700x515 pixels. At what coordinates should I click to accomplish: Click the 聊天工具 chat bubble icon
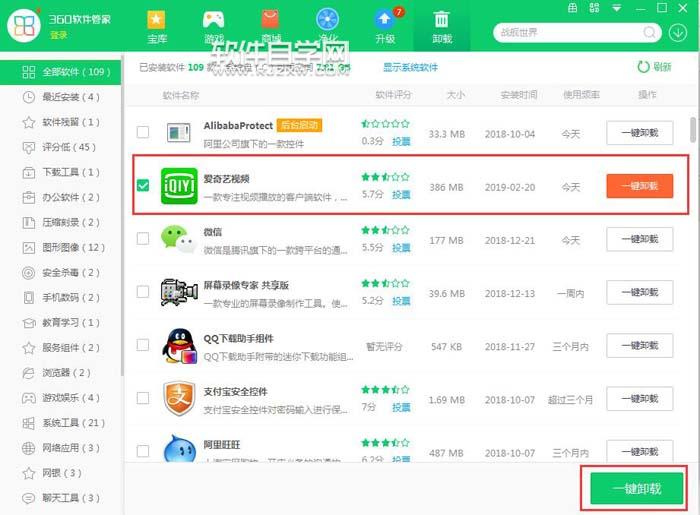29,498
